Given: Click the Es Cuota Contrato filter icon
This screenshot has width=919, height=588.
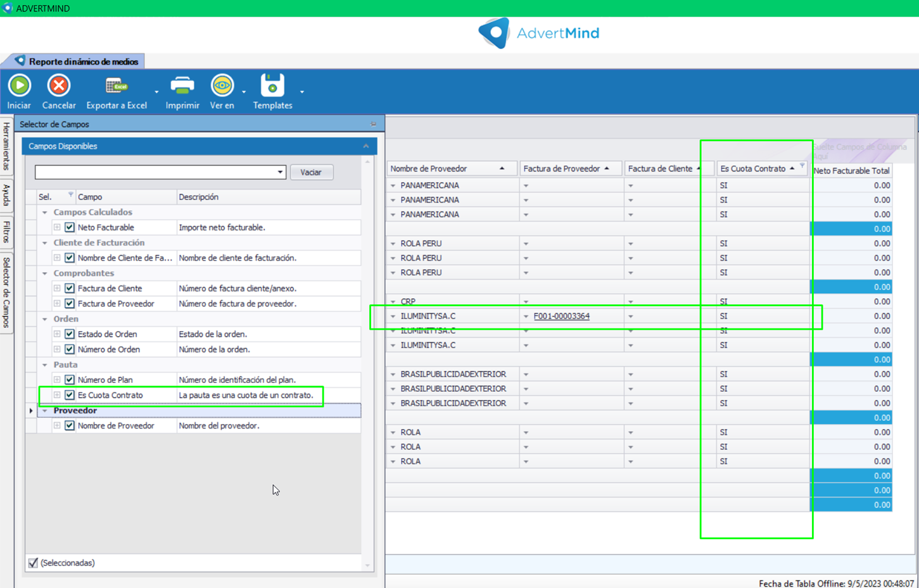Looking at the screenshot, I should 802,166.
